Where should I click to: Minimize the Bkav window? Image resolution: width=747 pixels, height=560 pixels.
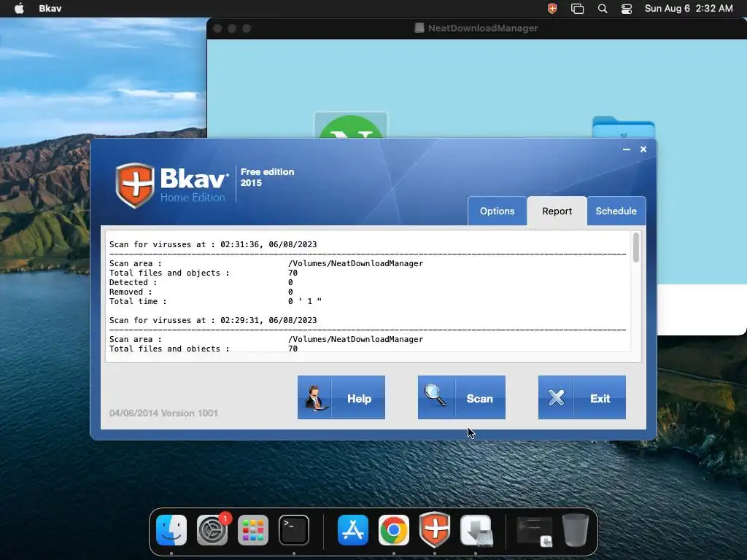tap(627, 149)
